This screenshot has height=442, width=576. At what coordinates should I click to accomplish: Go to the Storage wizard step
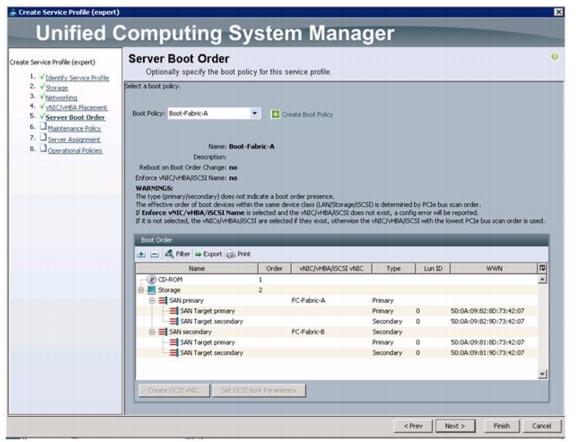coord(57,88)
